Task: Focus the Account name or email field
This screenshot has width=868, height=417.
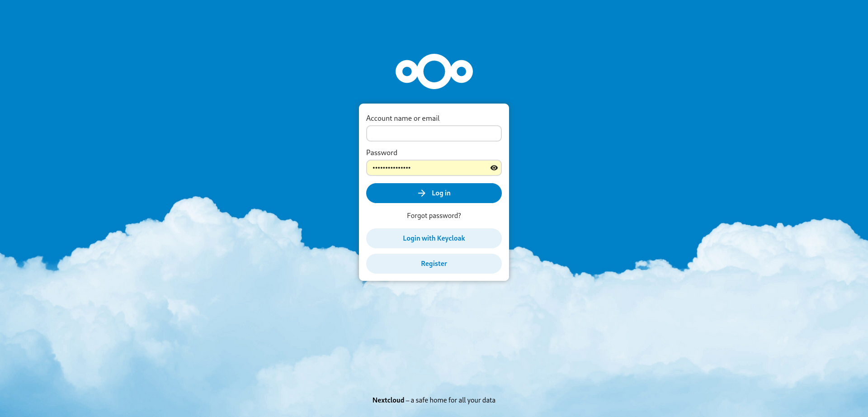Action: 434,133
